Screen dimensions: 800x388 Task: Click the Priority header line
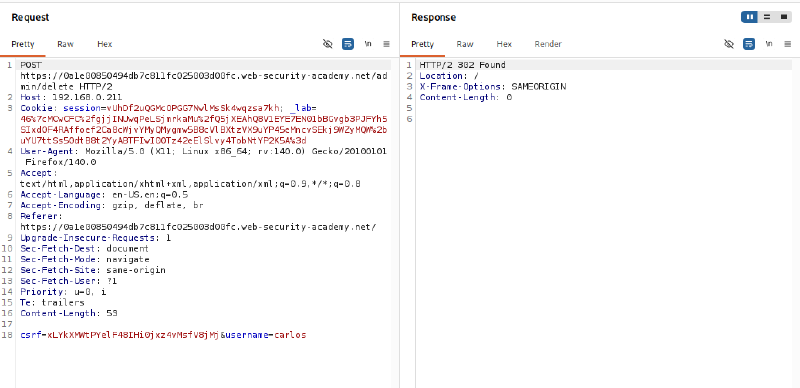tap(63, 292)
